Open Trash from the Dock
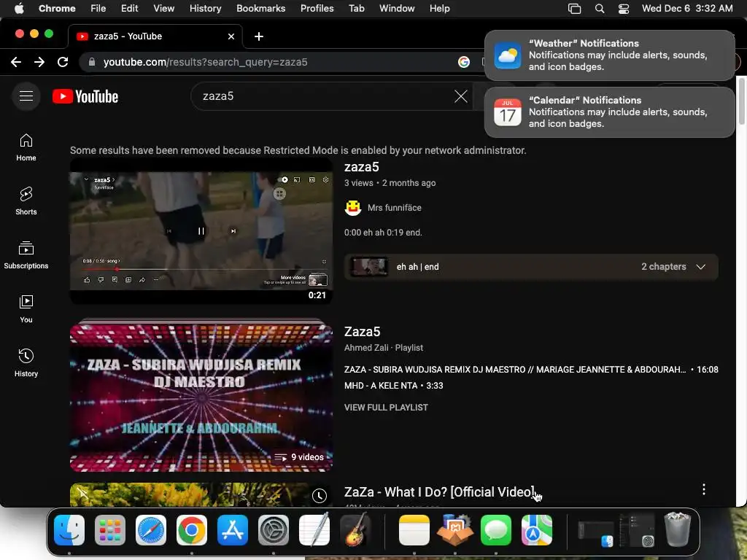Viewport: 747px width, 560px height. click(678, 529)
